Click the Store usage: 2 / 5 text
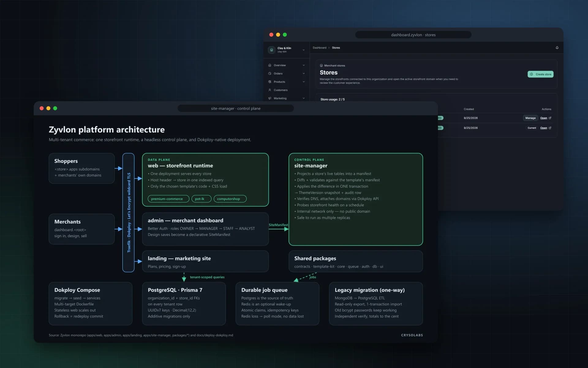 click(333, 99)
